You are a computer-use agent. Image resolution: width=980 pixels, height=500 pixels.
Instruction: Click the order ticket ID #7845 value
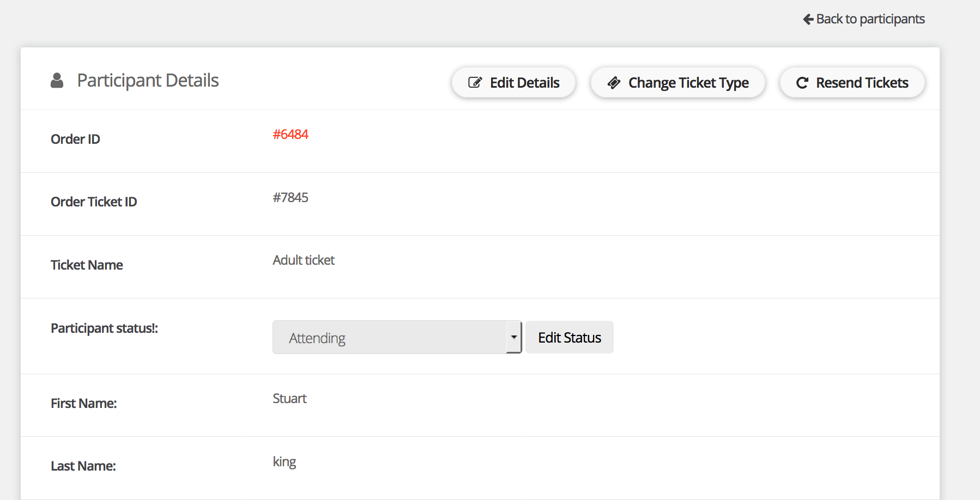pyautogui.click(x=291, y=198)
